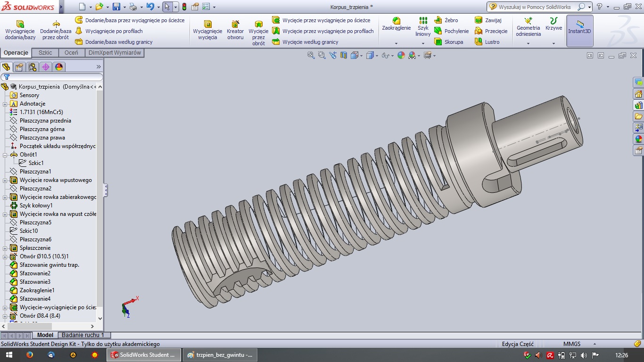
Task: Open the DimXpertManager tab icon
Action: (x=46, y=67)
